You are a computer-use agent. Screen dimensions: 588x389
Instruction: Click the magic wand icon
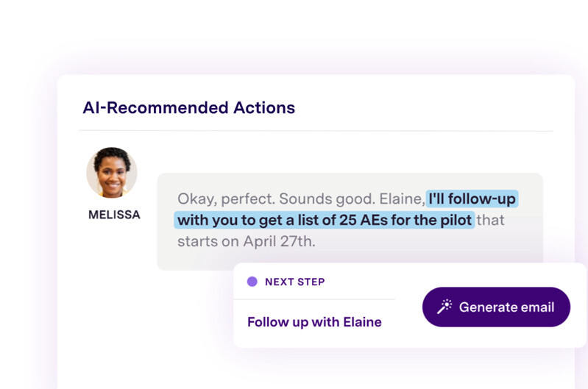444,307
